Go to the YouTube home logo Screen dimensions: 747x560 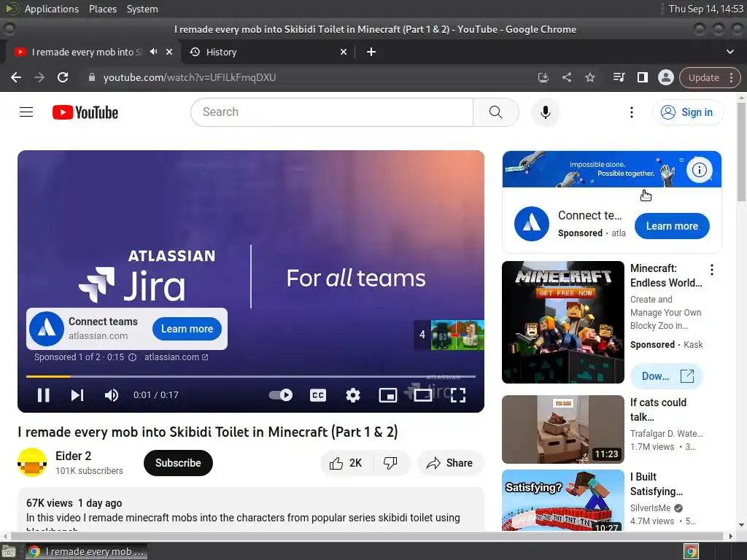[x=85, y=112]
